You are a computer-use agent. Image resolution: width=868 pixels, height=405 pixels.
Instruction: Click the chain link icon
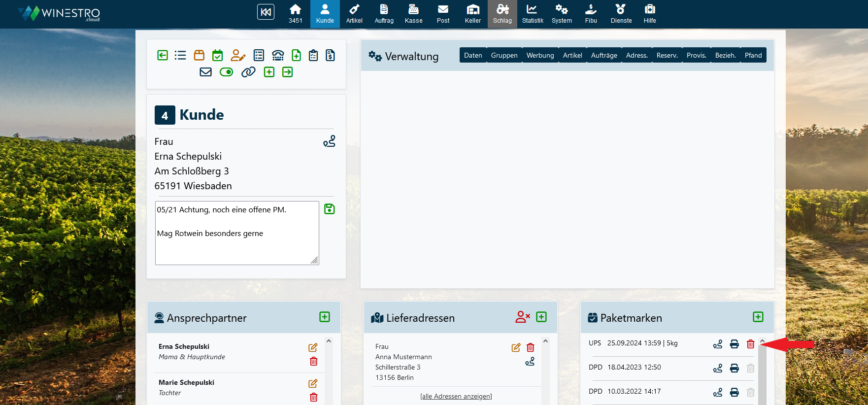[x=248, y=72]
